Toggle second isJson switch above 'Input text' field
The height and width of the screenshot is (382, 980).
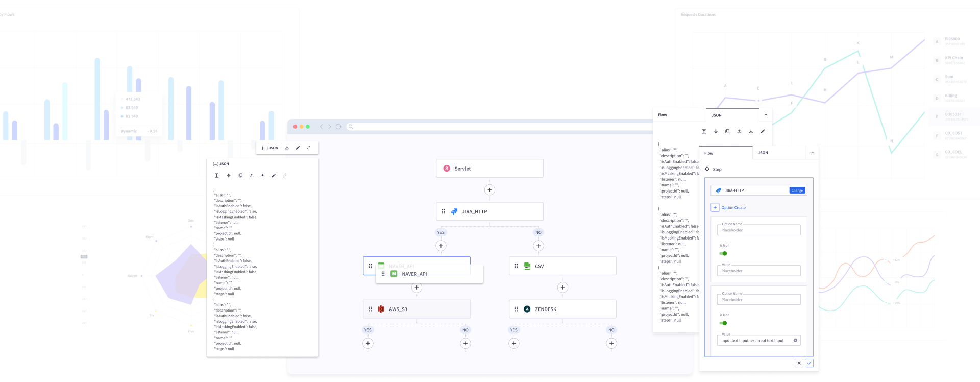[723, 323]
